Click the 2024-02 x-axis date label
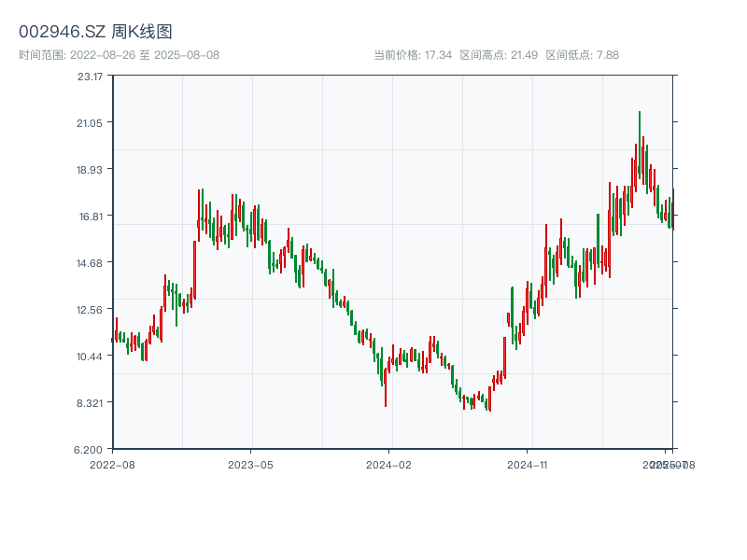The image size is (747, 560). (389, 464)
